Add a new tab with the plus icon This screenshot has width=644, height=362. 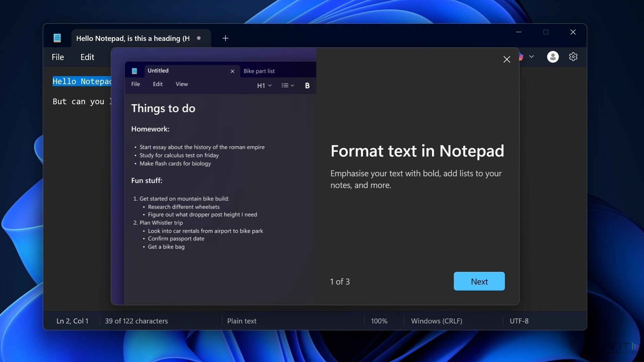click(x=225, y=38)
